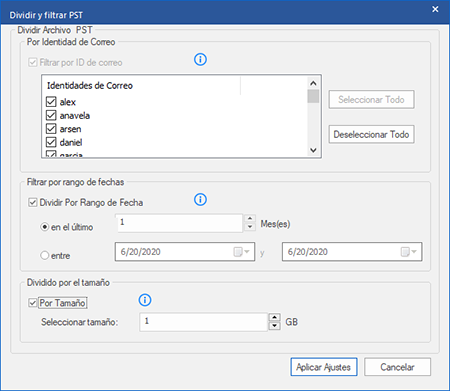Apply settings with Aplicar Ajustes
Viewport: 450px width, 391px height.
[324, 367]
